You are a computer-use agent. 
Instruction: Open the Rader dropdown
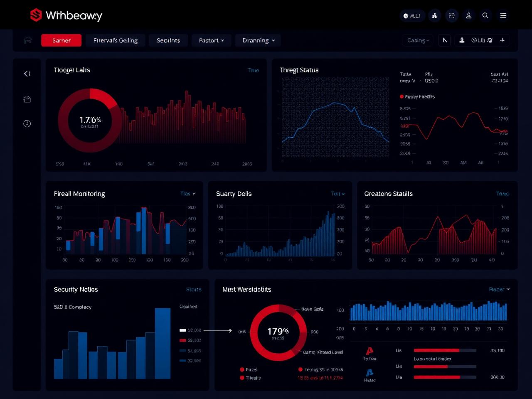point(499,289)
